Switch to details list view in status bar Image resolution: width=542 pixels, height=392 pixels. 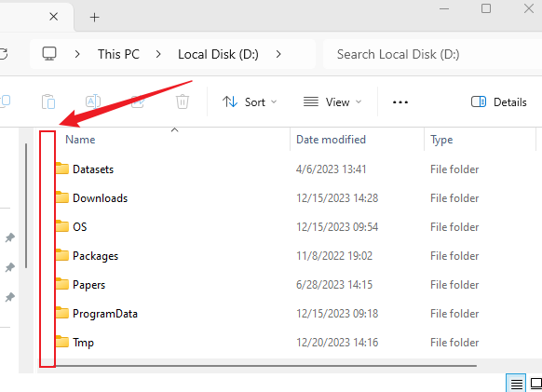(x=516, y=384)
